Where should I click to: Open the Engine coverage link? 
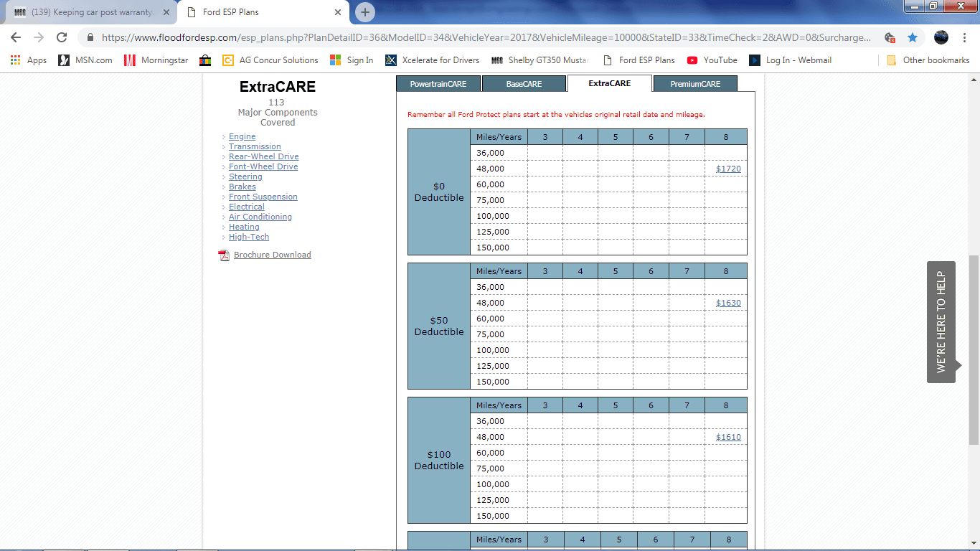[242, 136]
